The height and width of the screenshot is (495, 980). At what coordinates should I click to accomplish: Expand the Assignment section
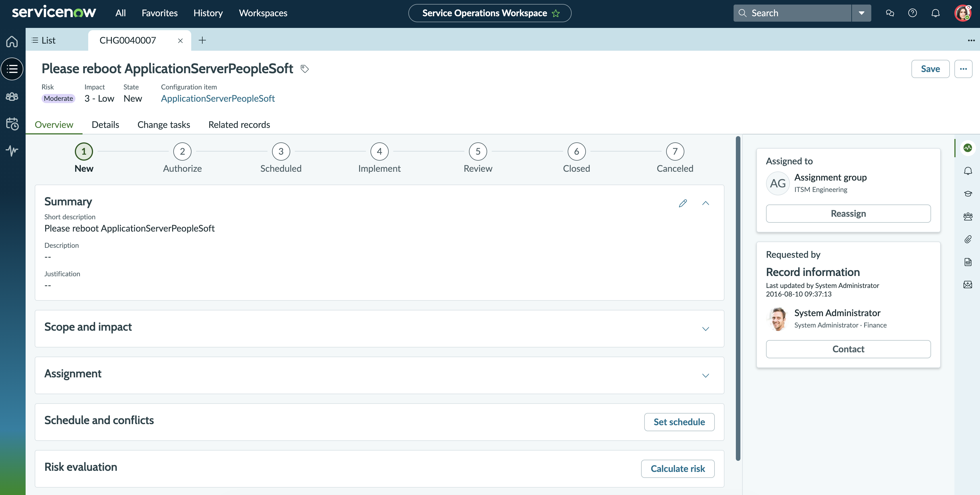[706, 376]
